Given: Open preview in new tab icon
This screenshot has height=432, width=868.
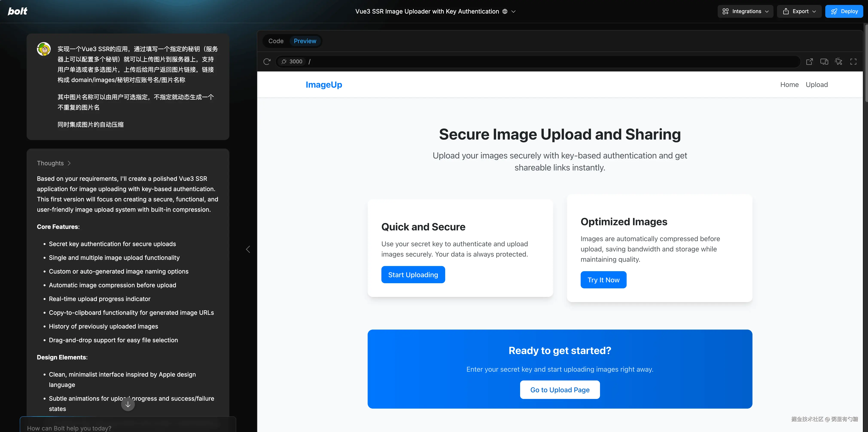Looking at the screenshot, I should (809, 61).
